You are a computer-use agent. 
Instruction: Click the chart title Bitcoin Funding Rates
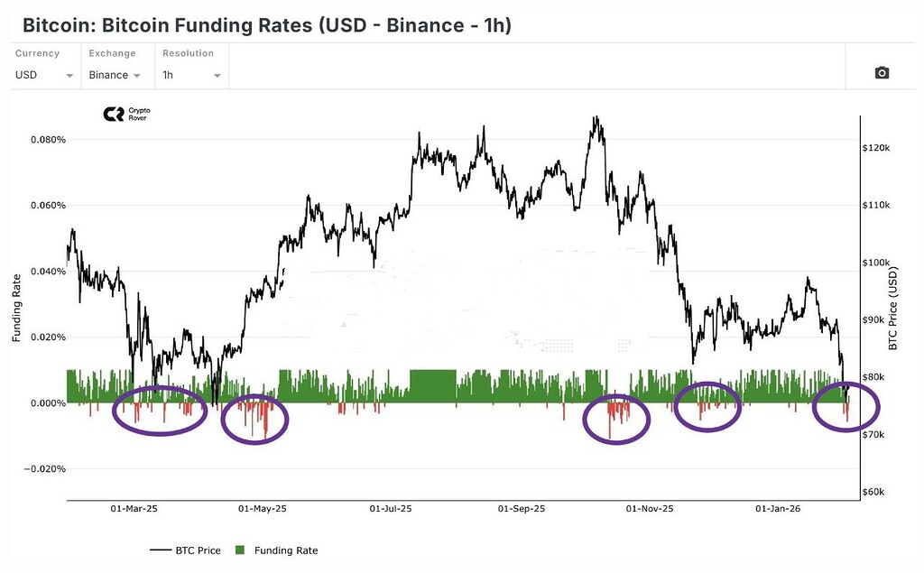click(267, 25)
